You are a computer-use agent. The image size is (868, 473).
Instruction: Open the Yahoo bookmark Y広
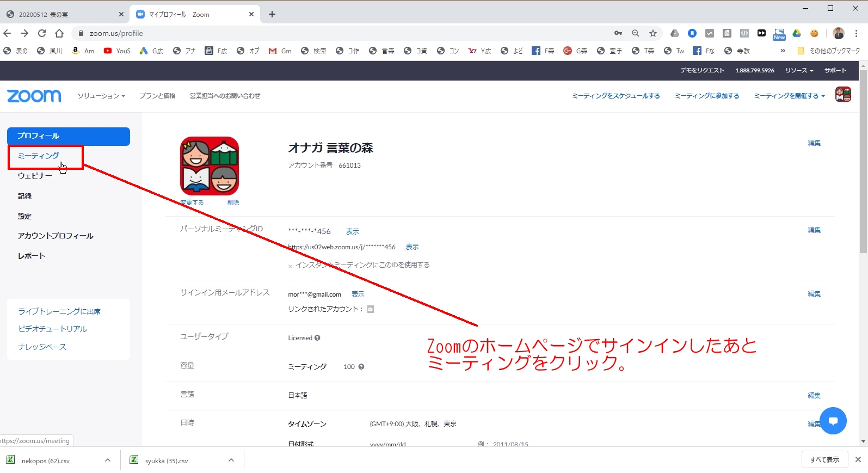coord(479,51)
